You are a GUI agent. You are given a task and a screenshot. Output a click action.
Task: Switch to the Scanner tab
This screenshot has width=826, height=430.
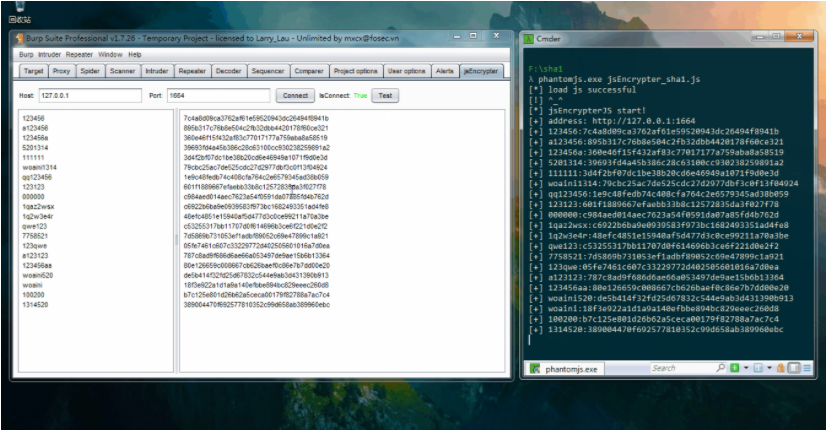(122, 71)
